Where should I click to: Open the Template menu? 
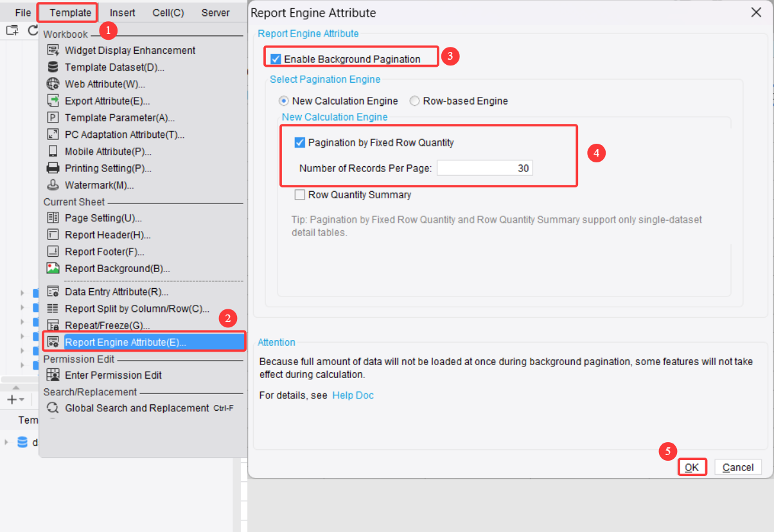coord(70,13)
